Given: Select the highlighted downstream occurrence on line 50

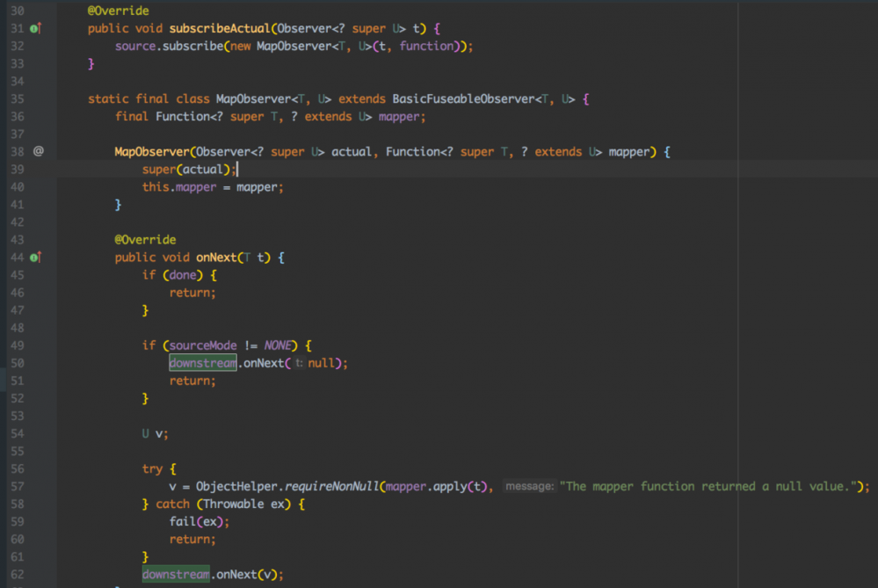Looking at the screenshot, I should tap(202, 363).
